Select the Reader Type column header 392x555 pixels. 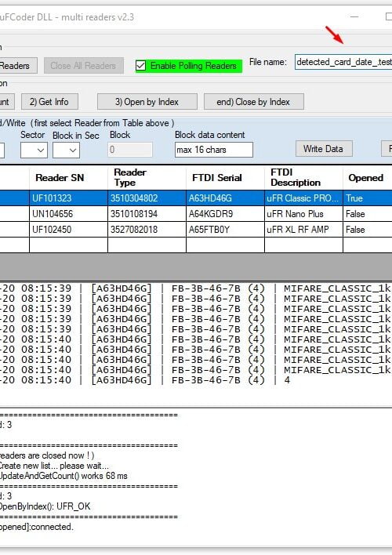coord(147,178)
